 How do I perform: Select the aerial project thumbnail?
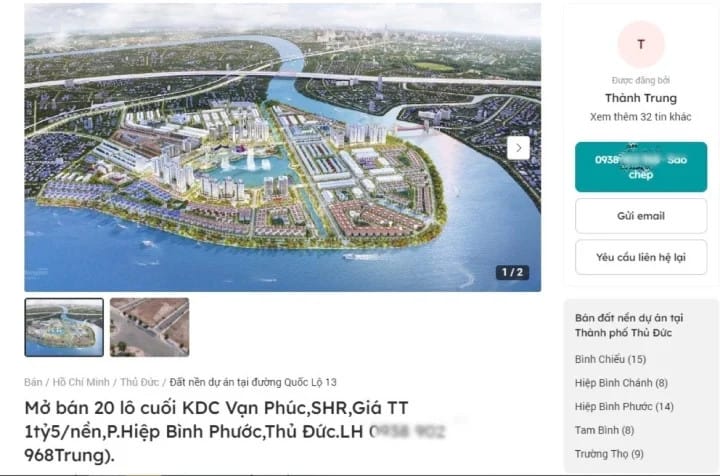64,327
